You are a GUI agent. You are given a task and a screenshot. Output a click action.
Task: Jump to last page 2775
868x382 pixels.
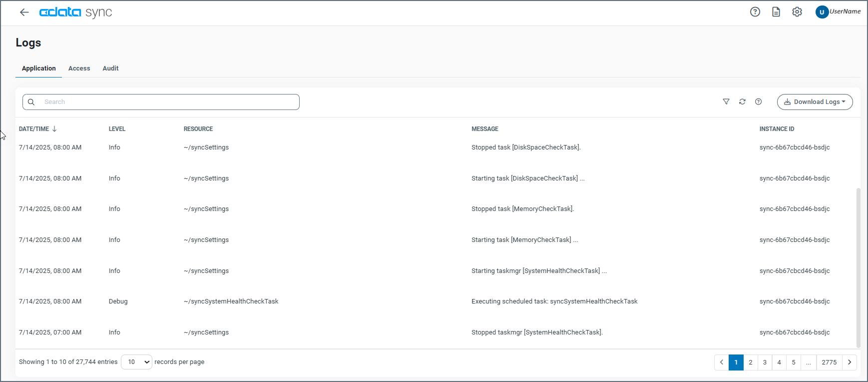[829, 362]
